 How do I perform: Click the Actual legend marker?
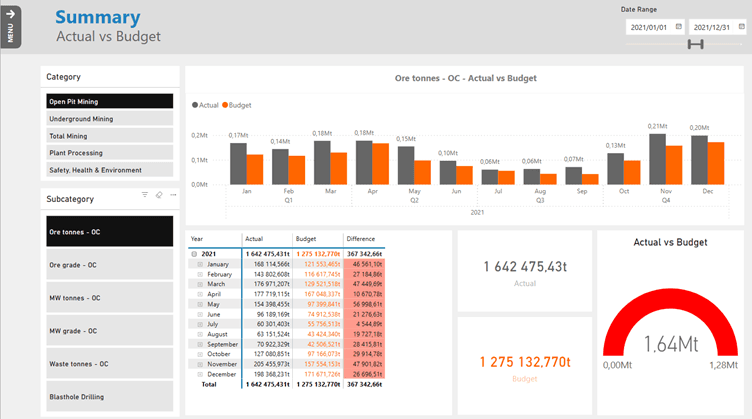195,105
